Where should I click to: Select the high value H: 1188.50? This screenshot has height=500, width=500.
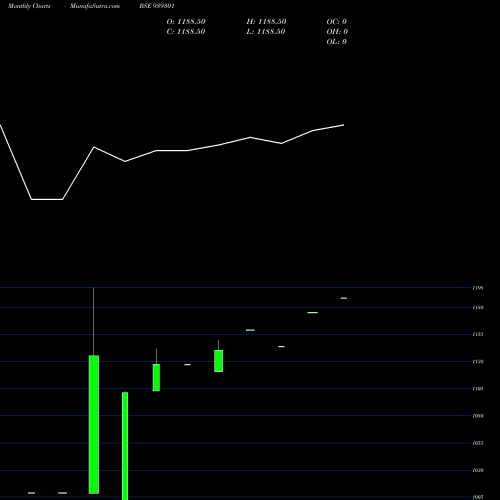[x=266, y=22]
